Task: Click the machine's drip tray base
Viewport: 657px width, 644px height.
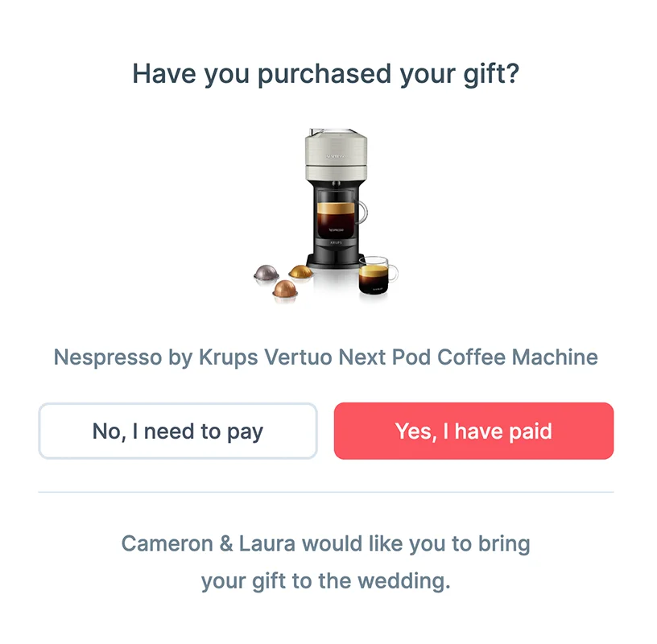Action: 335,259
